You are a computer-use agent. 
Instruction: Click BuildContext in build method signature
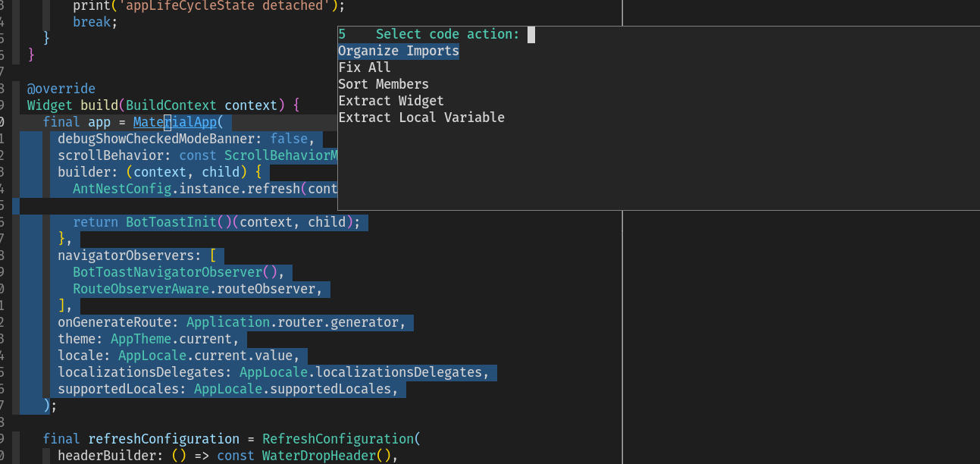(x=171, y=105)
